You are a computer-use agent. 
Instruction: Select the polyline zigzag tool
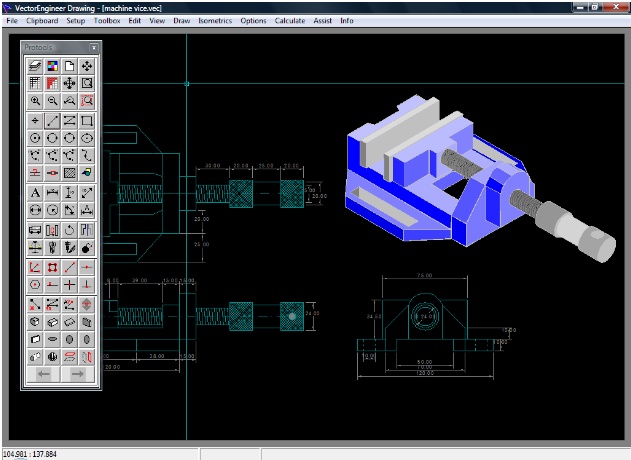coord(70,121)
